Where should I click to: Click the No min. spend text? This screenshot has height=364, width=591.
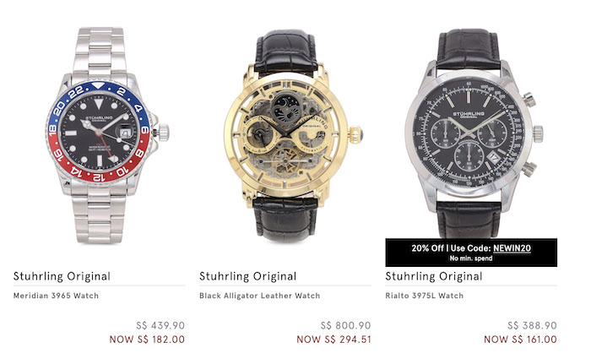click(x=471, y=258)
